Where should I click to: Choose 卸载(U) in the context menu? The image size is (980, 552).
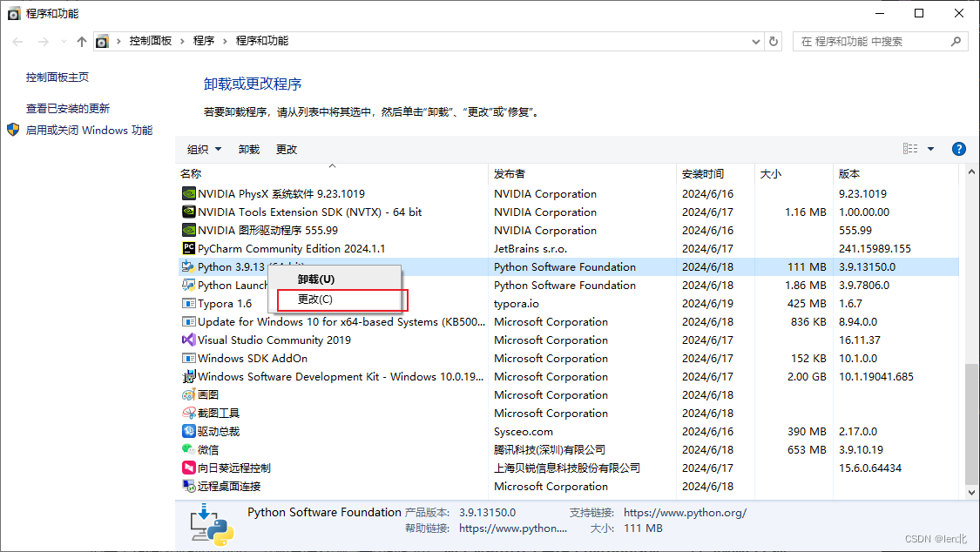(x=335, y=279)
